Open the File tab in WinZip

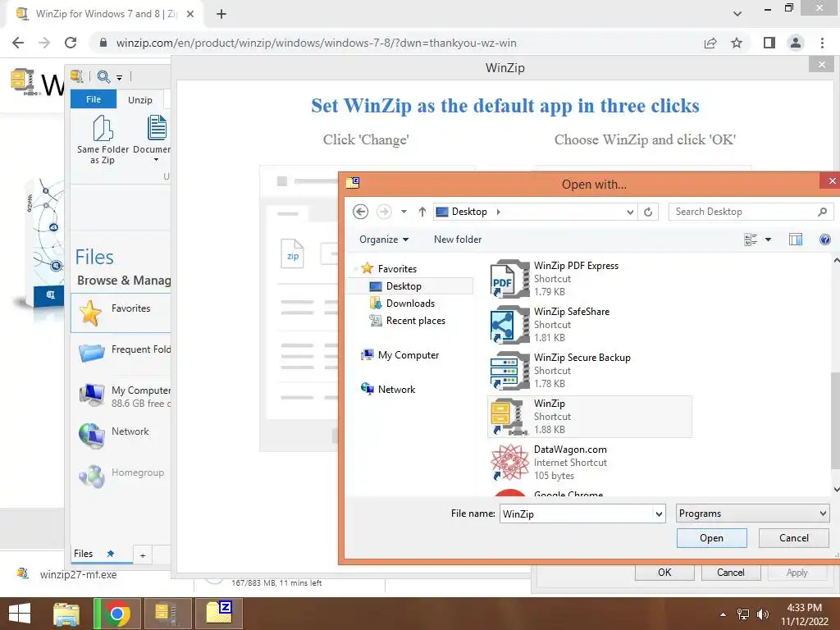click(94, 99)
